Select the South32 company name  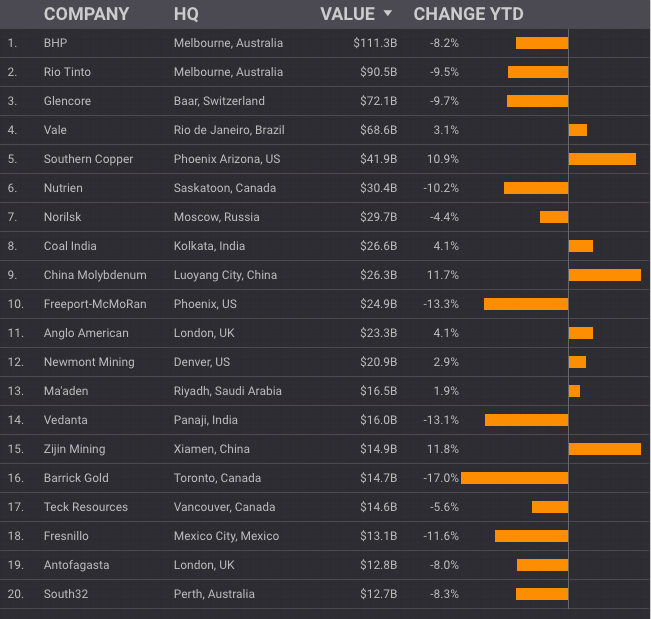64,594
